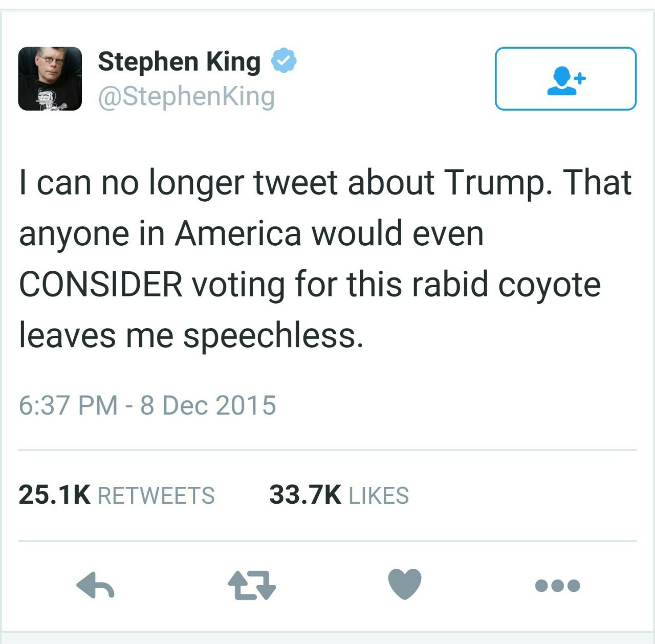Reply to Stephen King's tweet
655x644 pixels.
[x=95, y=585]
